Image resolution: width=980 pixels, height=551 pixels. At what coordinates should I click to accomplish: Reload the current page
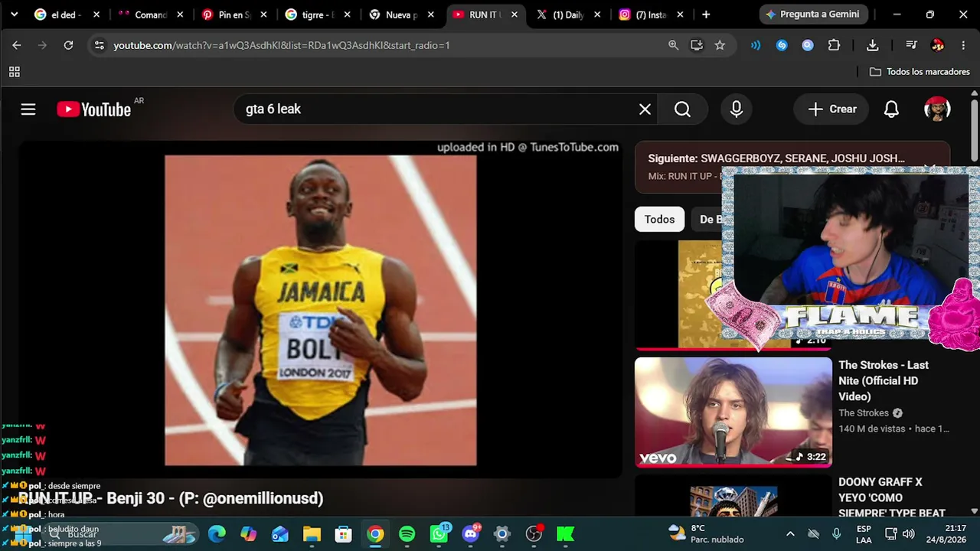point(68,45)
